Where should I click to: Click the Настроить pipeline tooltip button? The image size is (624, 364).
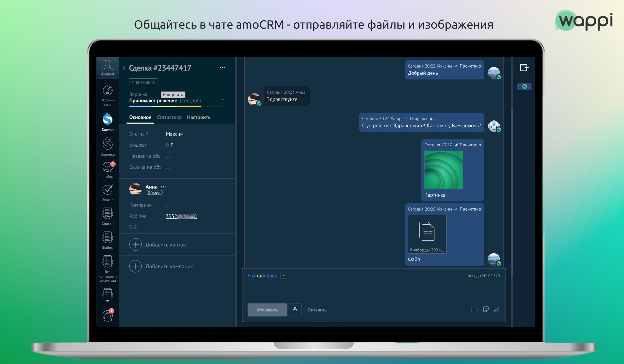[x=173, y=95]
